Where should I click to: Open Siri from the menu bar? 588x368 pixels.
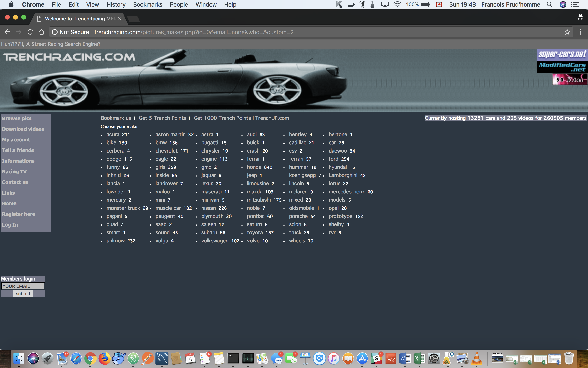pyautogui.click(x=563, y=4)
